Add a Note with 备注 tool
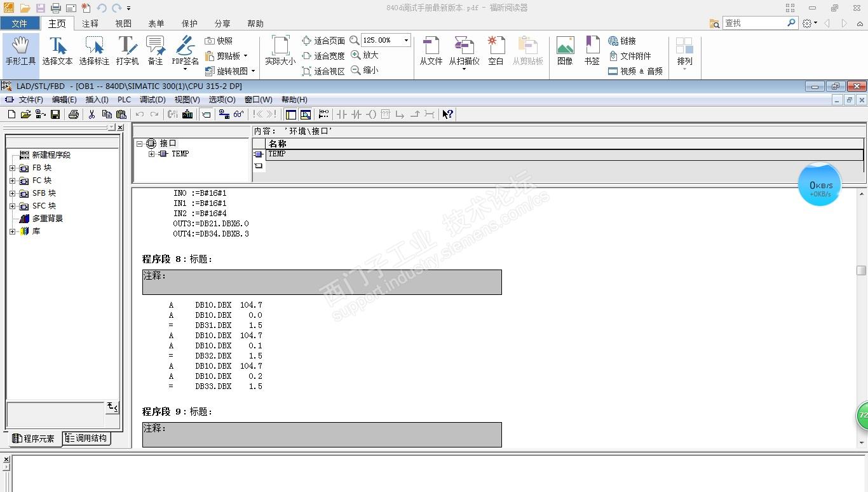 coord(155,51)
